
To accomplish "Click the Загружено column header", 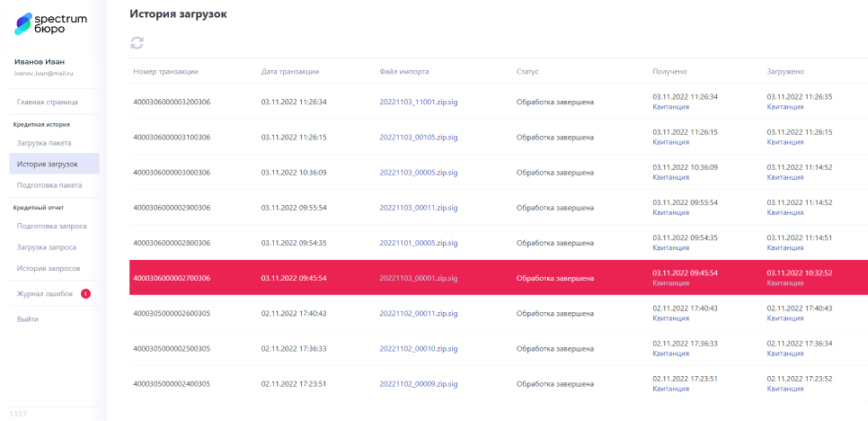I will (x=785, y=71).
